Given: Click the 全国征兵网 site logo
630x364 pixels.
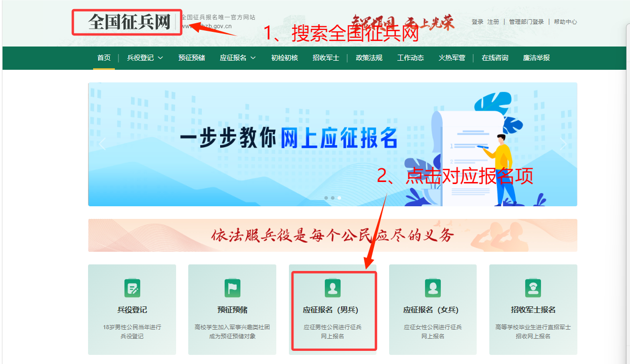Looking at the screenshot, I should click(129, 22).
